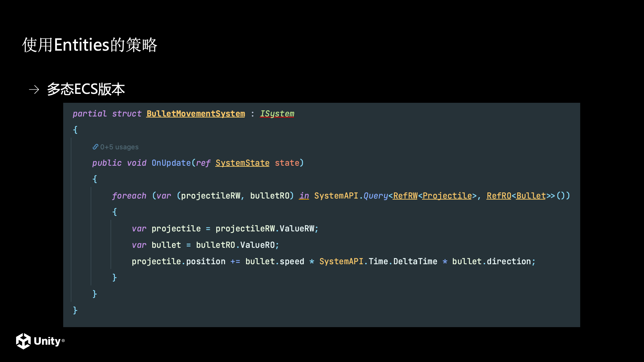Click DeltaTime in the position update line

415,261
